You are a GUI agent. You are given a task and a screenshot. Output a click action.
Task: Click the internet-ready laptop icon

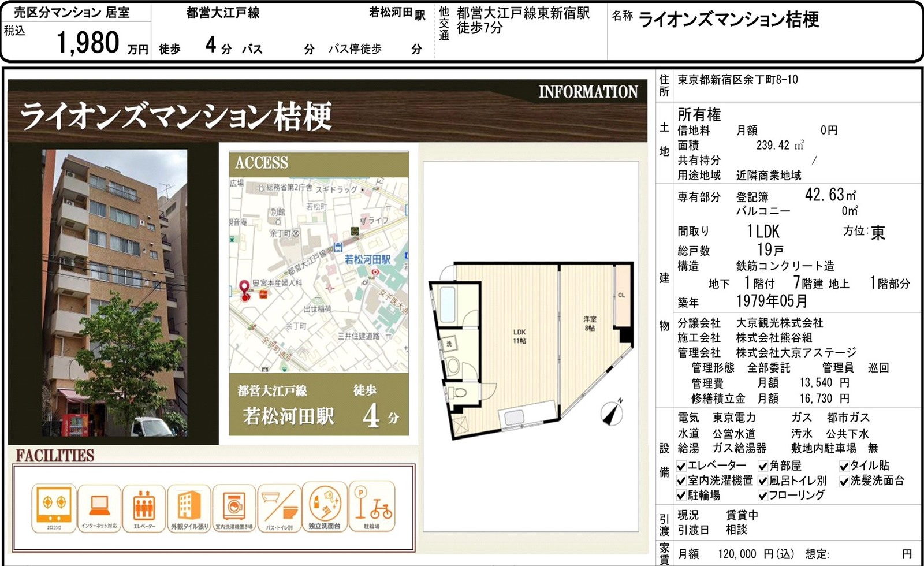pos(99,507)
